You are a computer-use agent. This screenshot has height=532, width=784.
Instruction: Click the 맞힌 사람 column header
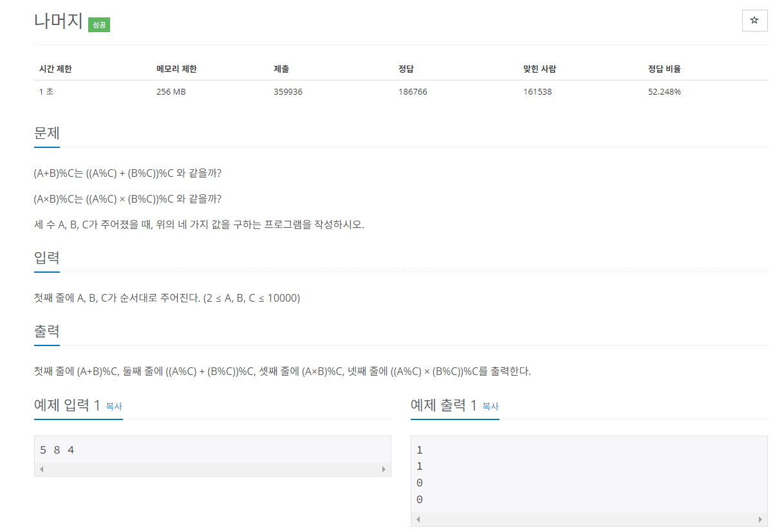click(x=540, y=69)
